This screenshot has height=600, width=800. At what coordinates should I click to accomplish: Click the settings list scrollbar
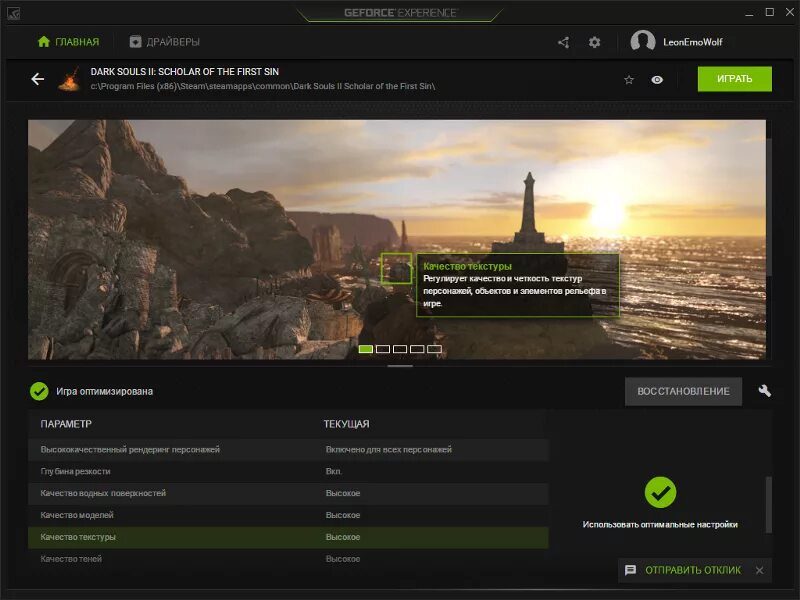(768, 505)
